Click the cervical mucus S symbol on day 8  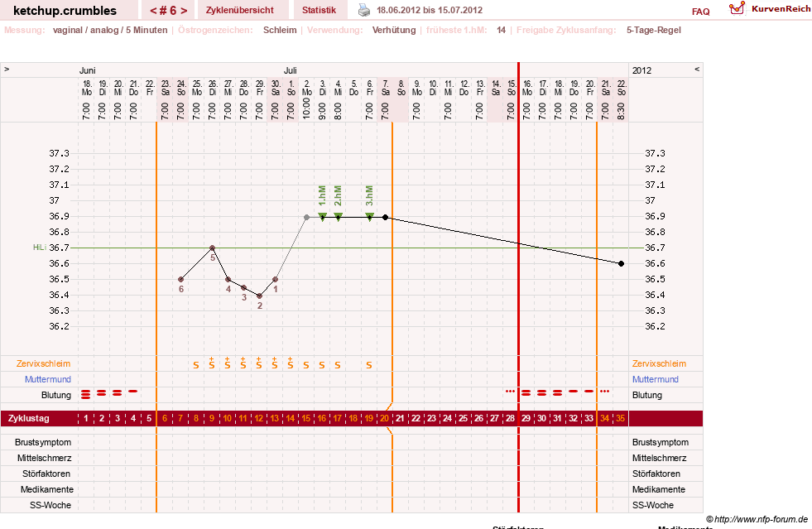tap(195, 365)
